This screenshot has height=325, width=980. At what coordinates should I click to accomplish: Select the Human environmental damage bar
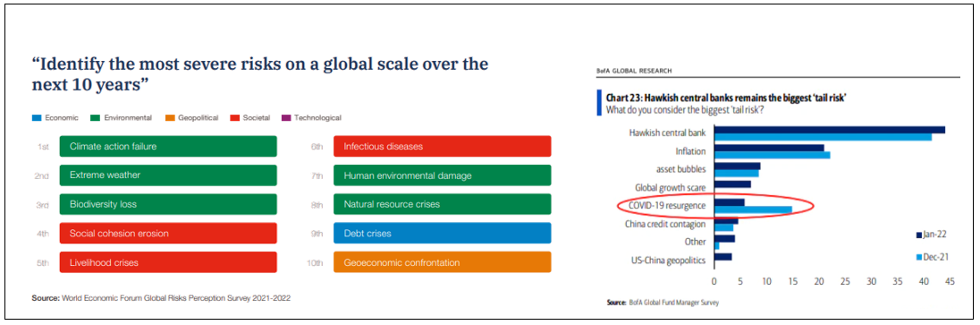442,175
